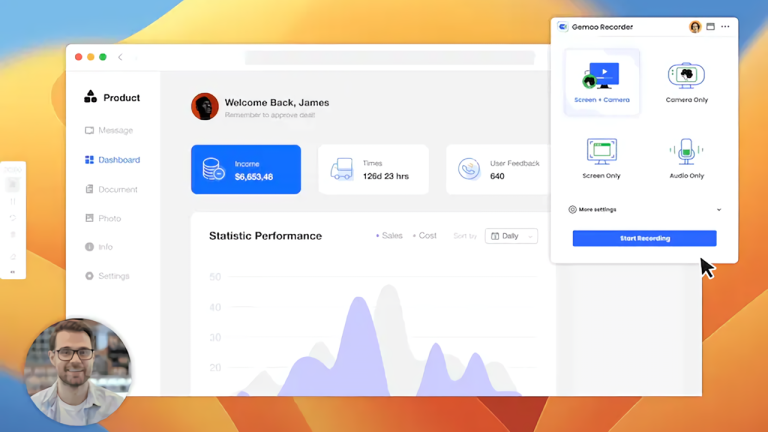This screenshot has height=432, width=768.
Task: Click the Times truck icon
Action: (x=341, y=169)
